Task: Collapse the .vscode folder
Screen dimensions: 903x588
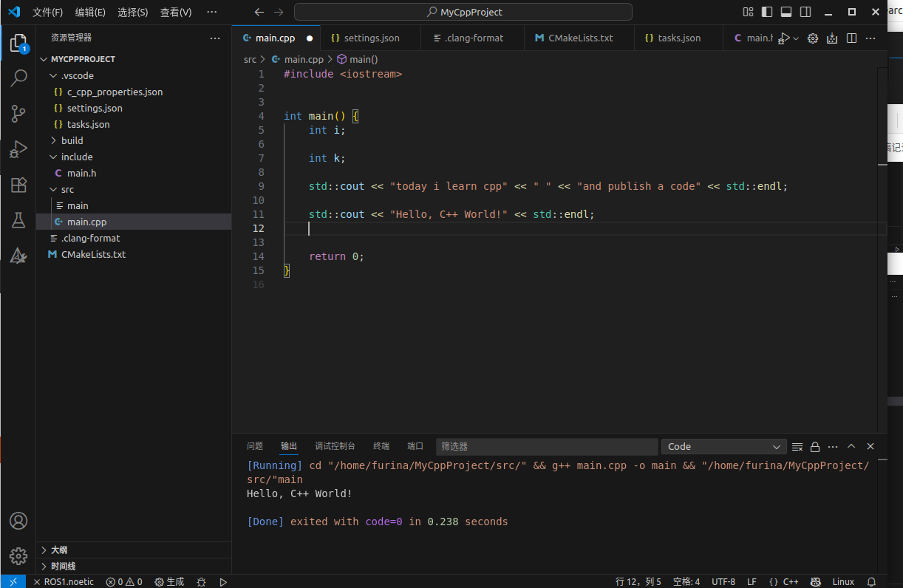Action: (77, 75)
